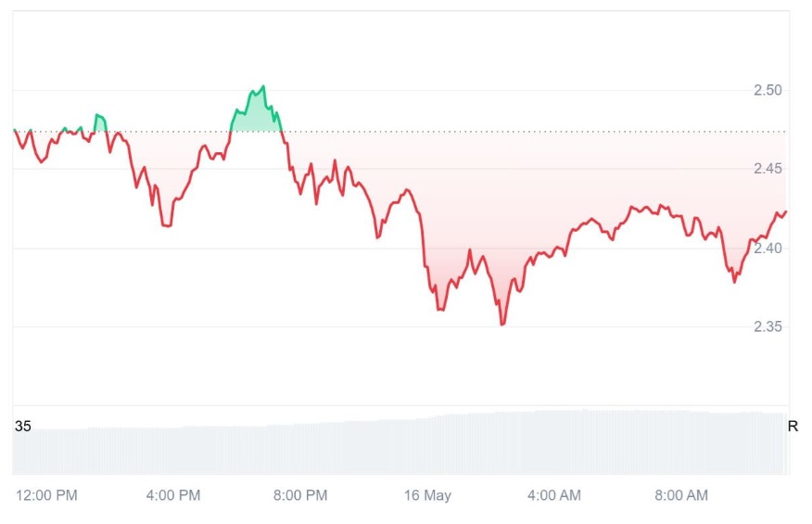
Task: Select the 8:00 AM time label
Action: pos(681,495)
